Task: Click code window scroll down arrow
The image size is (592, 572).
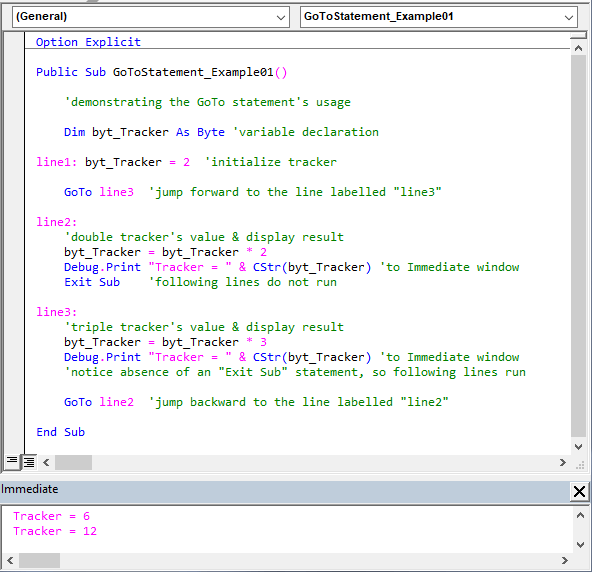Action: (578, 447)
